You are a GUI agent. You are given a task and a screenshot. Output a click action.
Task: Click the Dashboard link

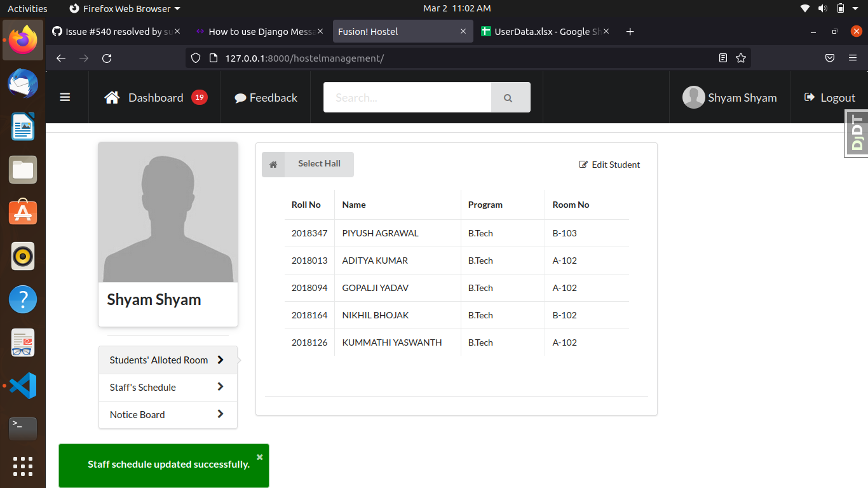[x=156, y=97]
